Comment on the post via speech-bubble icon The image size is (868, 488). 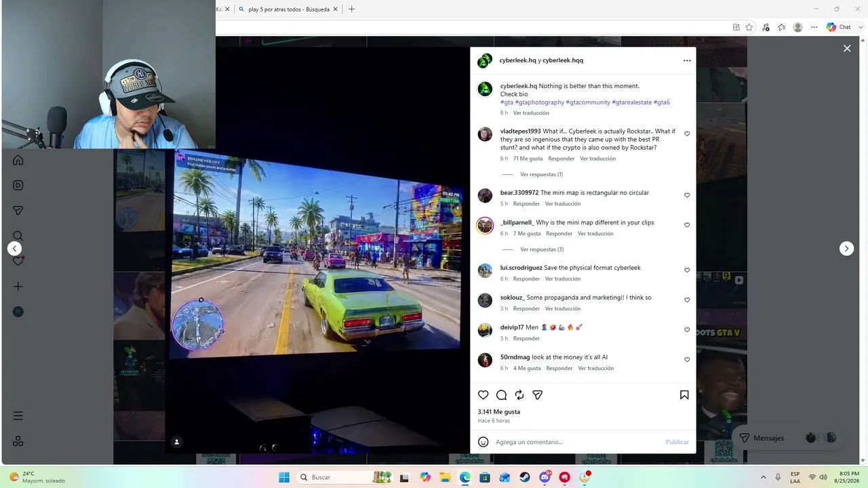(501, 395)
